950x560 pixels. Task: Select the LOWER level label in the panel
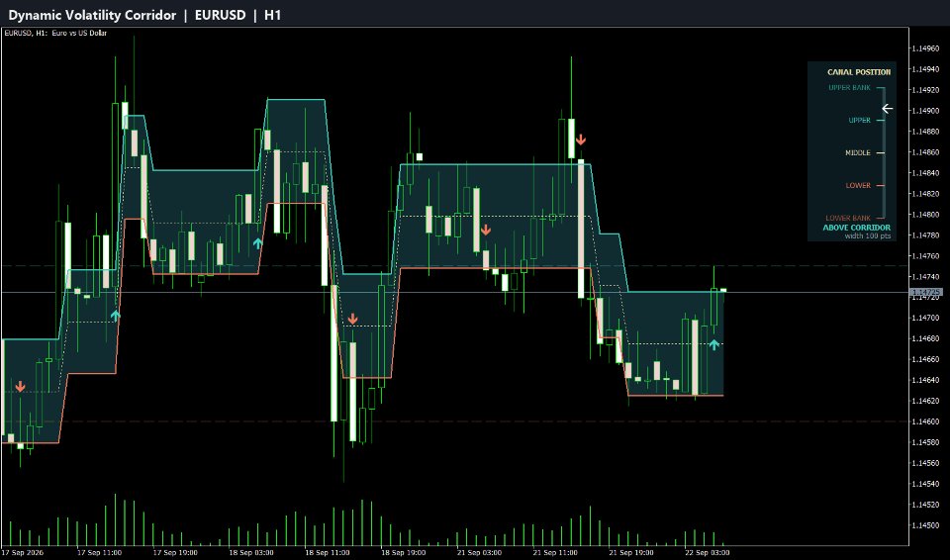858,185
